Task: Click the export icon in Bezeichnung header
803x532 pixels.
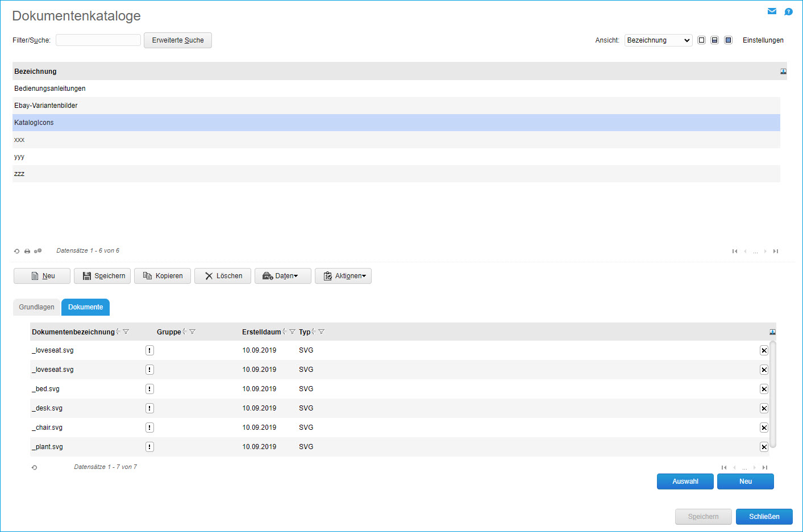Action: [783, 72]
